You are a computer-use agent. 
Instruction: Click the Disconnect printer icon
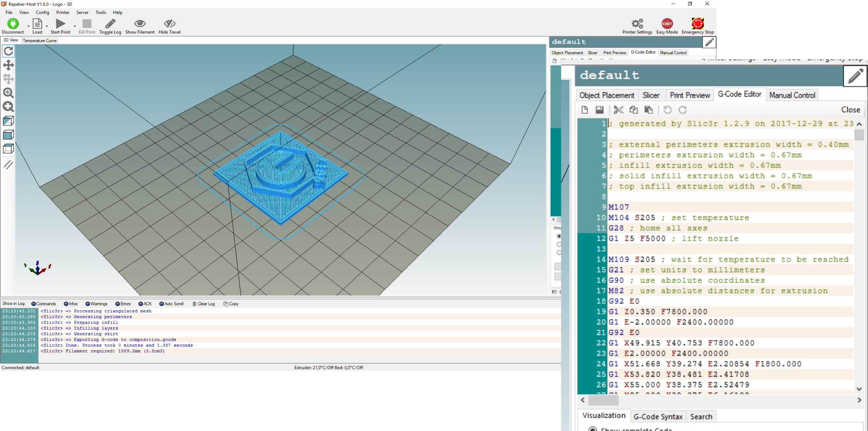[13, 24]
